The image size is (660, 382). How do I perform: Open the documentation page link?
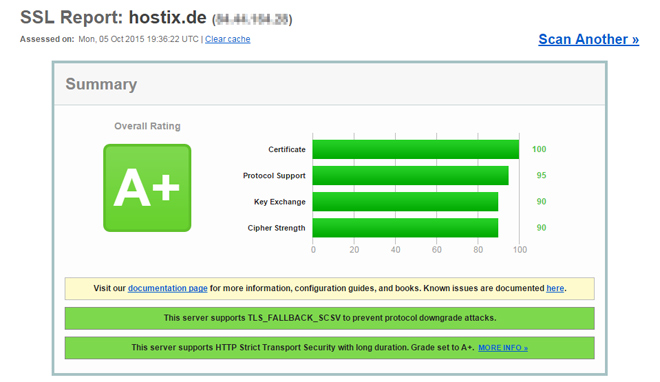168,288
